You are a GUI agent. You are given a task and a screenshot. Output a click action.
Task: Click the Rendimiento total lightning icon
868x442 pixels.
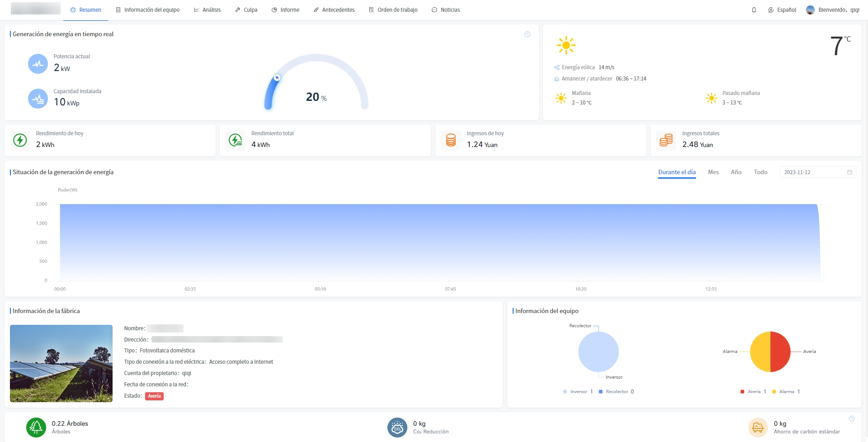pyautogui.click(x=236, y=140)
